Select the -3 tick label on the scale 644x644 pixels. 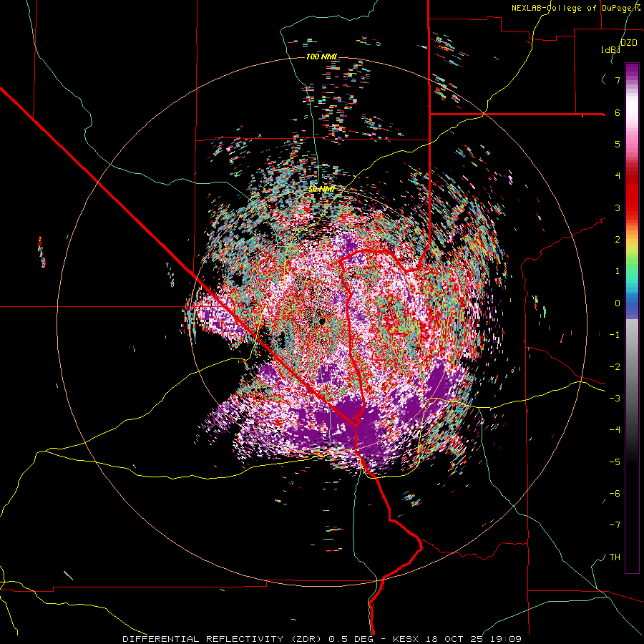[x=615, y=399]
